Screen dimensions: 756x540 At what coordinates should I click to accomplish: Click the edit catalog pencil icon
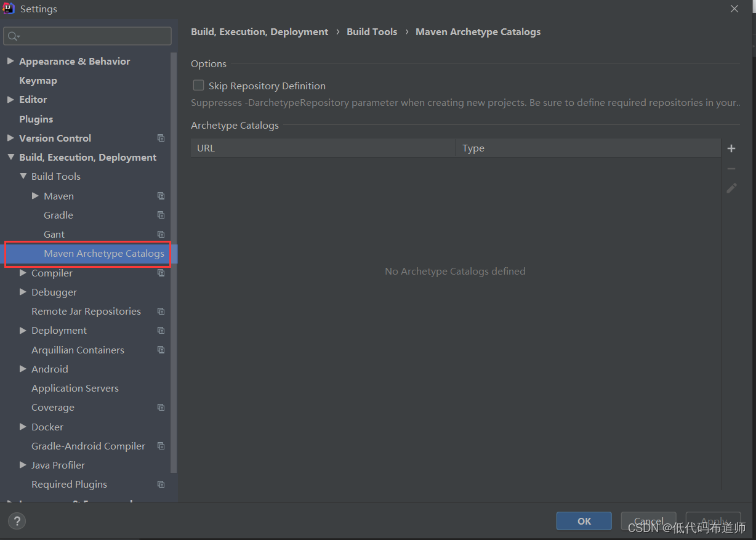pyautogui.click(x=731, y=188)
